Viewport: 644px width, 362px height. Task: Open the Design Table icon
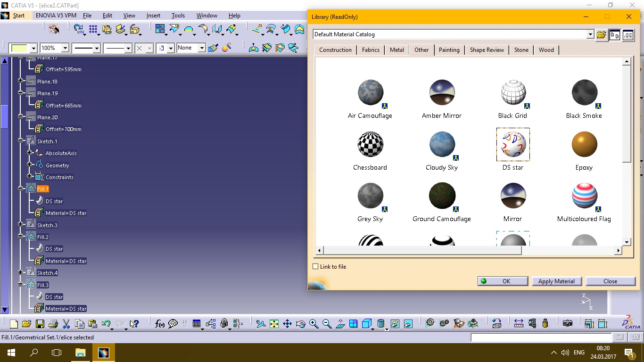(x=197, y=324)
